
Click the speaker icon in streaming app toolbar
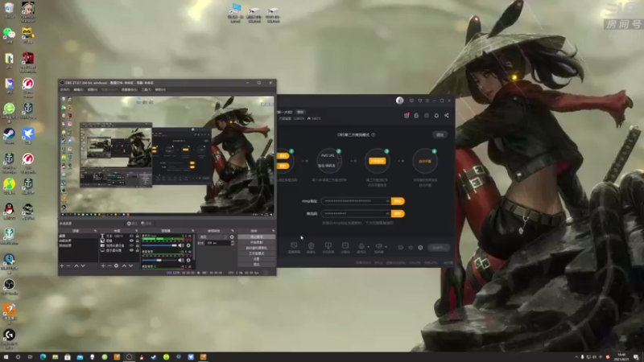click(378, 246)
